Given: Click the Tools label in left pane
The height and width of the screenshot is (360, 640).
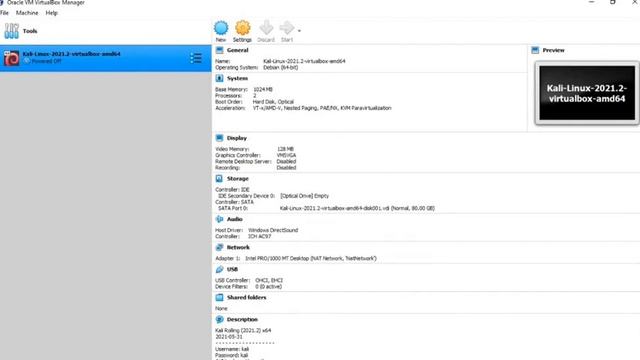Looking at the screenshot, I should 30,31.
